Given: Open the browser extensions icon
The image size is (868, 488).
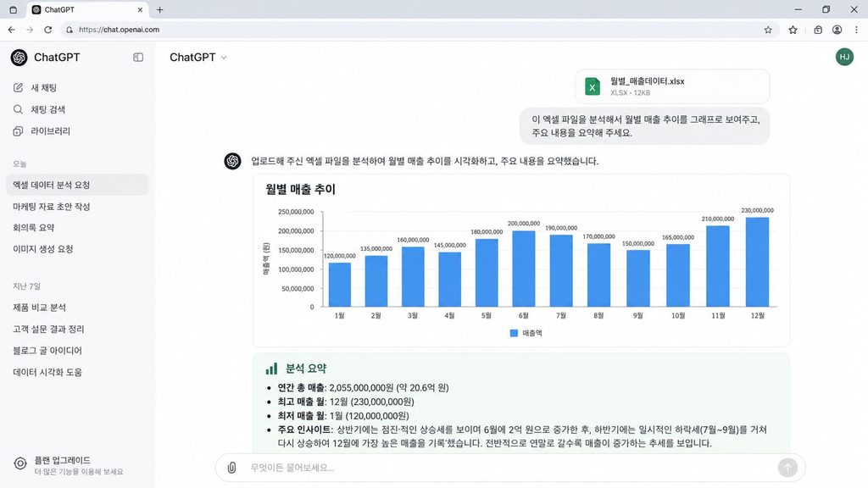Looking at the screenshot, I should [818, 30].
